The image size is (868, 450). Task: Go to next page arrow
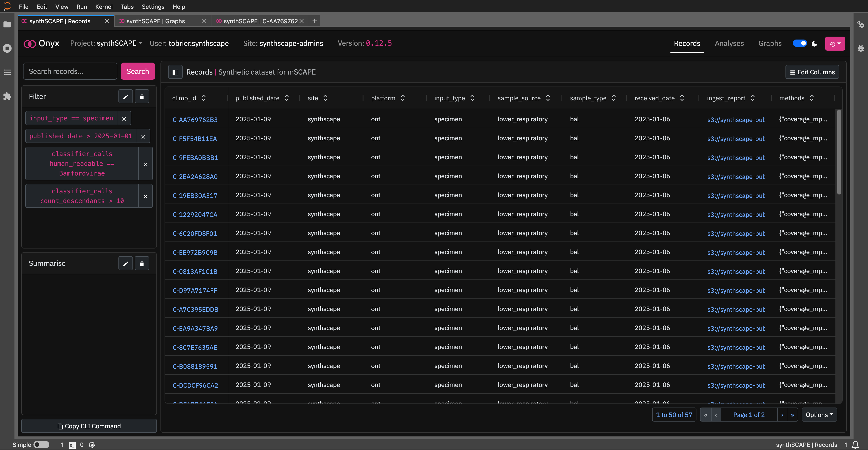click(x=782, y=415)
